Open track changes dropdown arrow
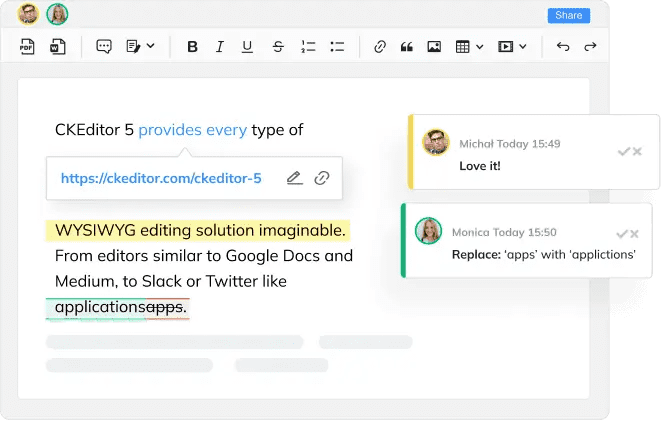 click(151, 46)
